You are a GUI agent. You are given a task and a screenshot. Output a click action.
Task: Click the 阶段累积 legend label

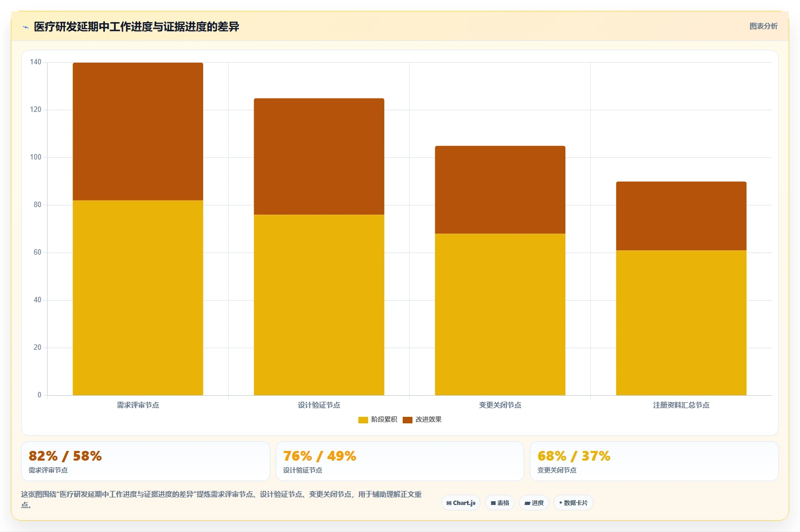pos(384,420)
